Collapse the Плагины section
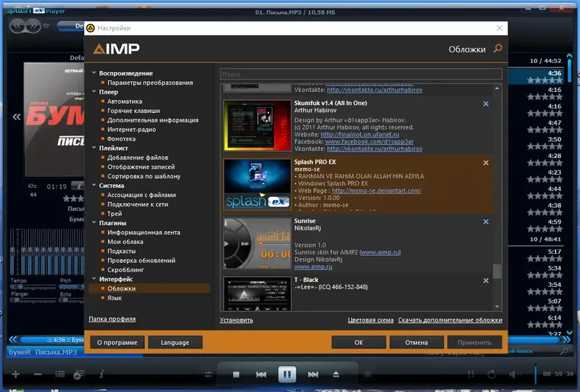Viewport: 580px width, 392px height. [x=94, y=222]
